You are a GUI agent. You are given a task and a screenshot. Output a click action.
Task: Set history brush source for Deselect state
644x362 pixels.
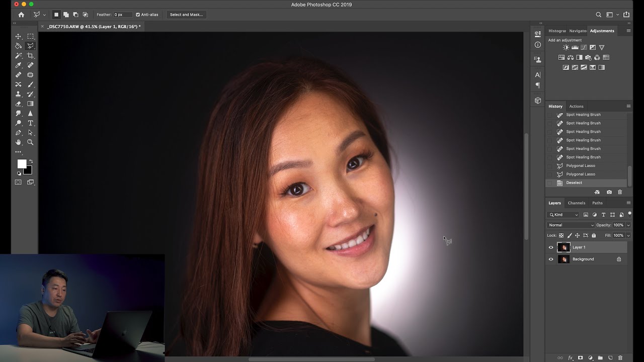(549, 183)
